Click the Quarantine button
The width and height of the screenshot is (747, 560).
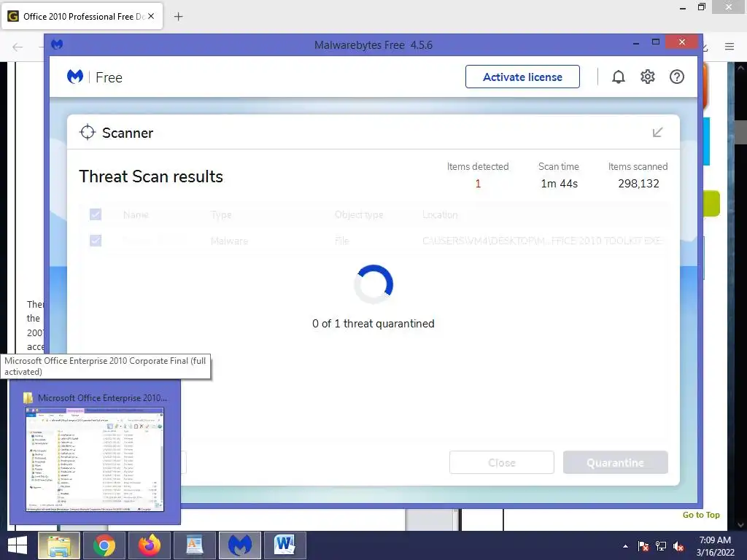click(x=616, y=462)
